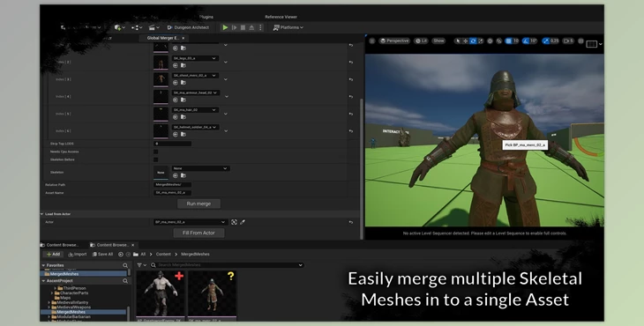Click the Asset Name input field

pos(173,193)
